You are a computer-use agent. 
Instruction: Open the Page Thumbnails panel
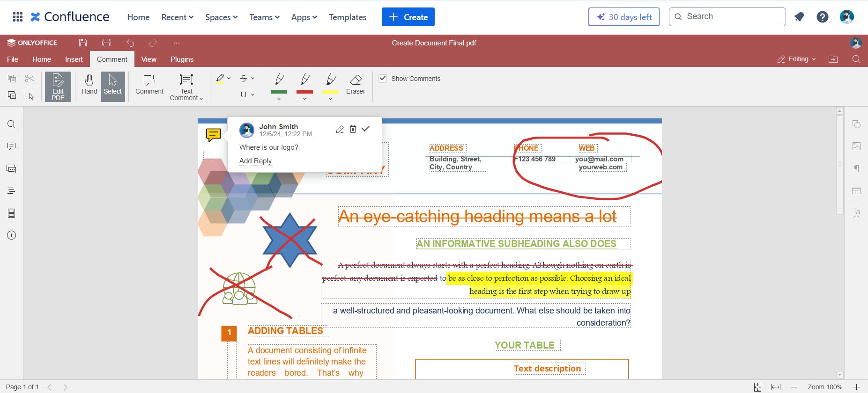(x=12, y=213)
